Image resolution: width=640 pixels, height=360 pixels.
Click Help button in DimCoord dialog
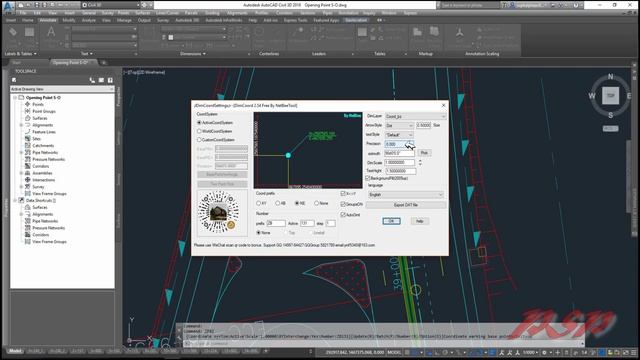pyautogui.click(x=420, y=221)
